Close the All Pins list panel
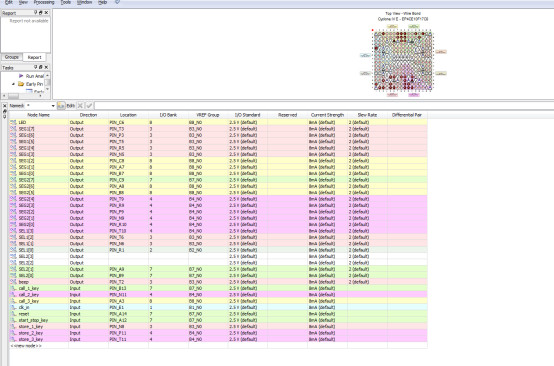The image size is (554, 366). click(x=5, y=106)
